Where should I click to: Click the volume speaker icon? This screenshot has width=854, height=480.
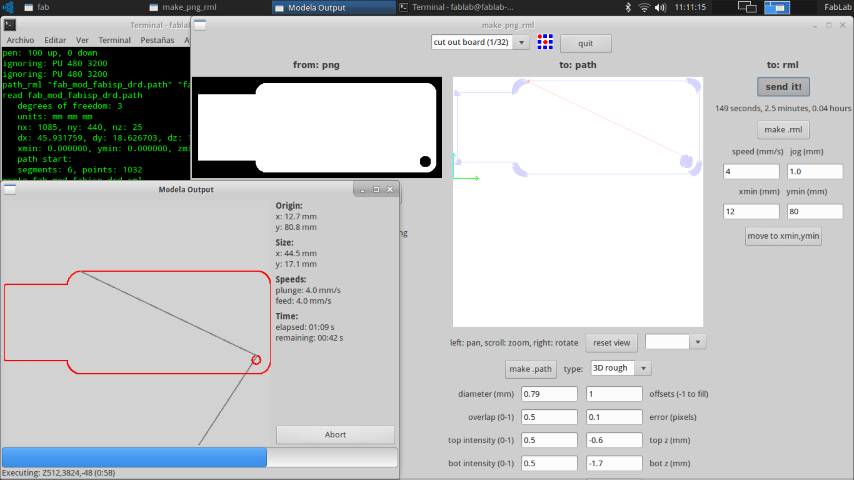(x=660, y=7)
